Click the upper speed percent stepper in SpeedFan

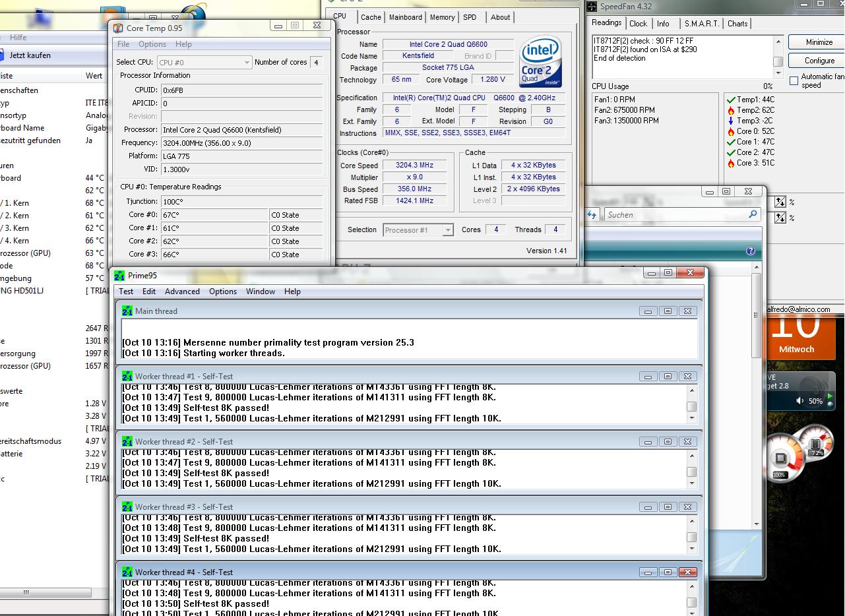(780, 202)
